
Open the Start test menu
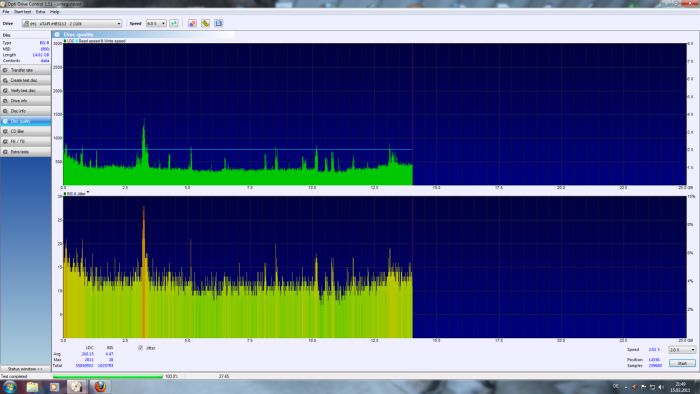coord(22,12)
